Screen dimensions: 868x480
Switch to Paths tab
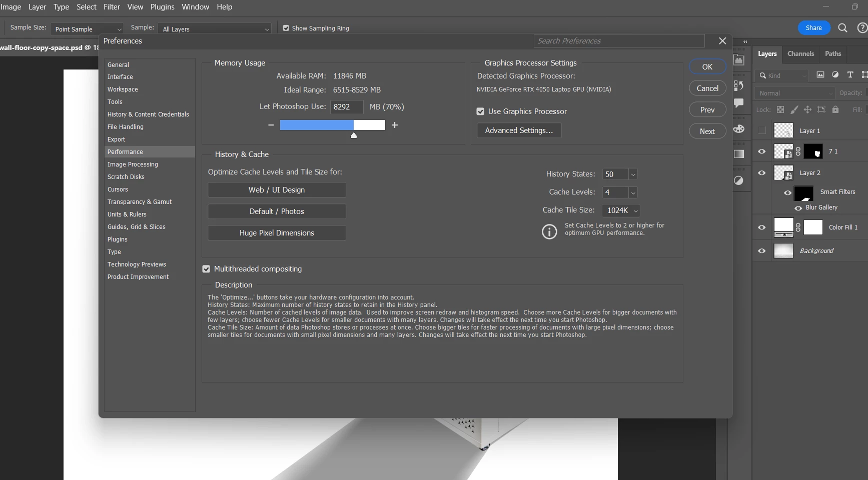(833, 53)
